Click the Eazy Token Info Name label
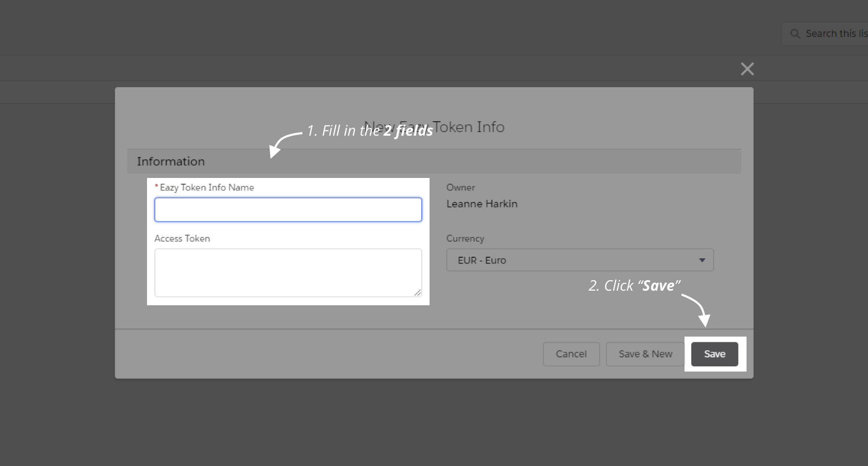868x466 pixels. click(x=206, y=187)
